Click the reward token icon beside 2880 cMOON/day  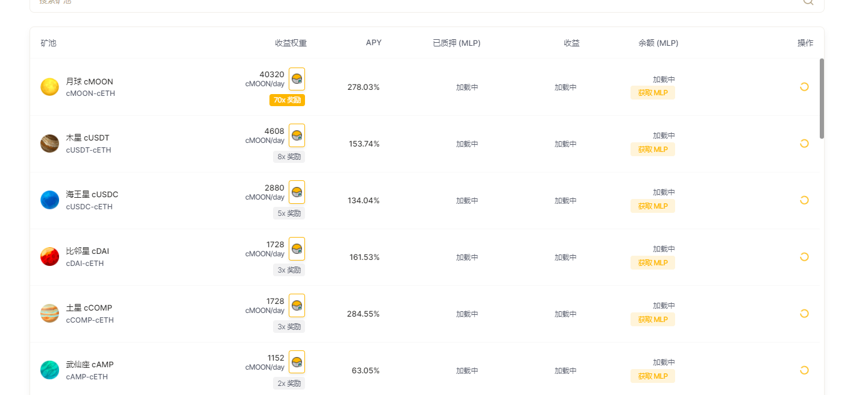click(297, 192)
